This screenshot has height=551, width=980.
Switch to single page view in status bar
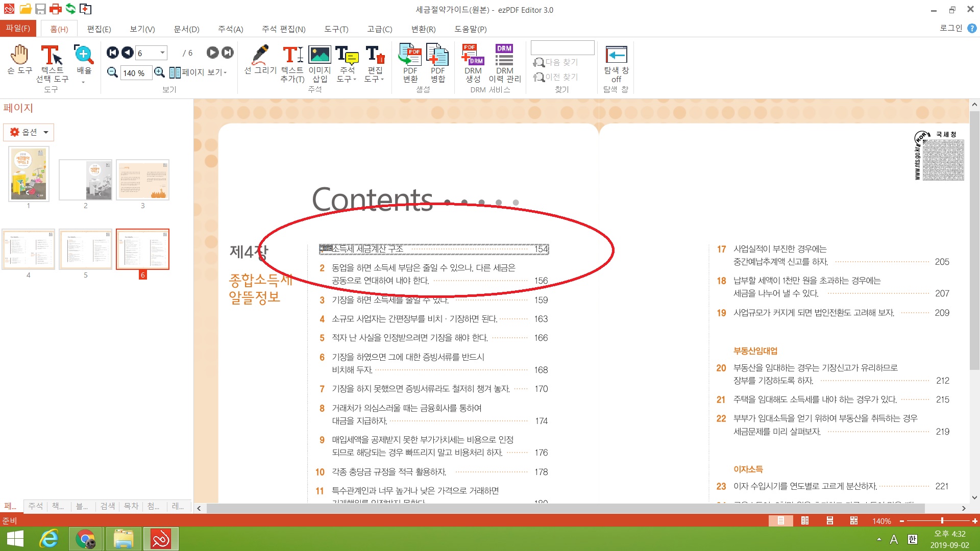point(780,521)
